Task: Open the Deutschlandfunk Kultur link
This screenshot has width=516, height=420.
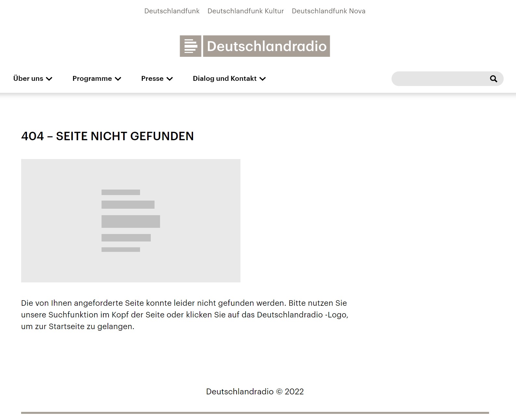Action: (x=246, y=11)
